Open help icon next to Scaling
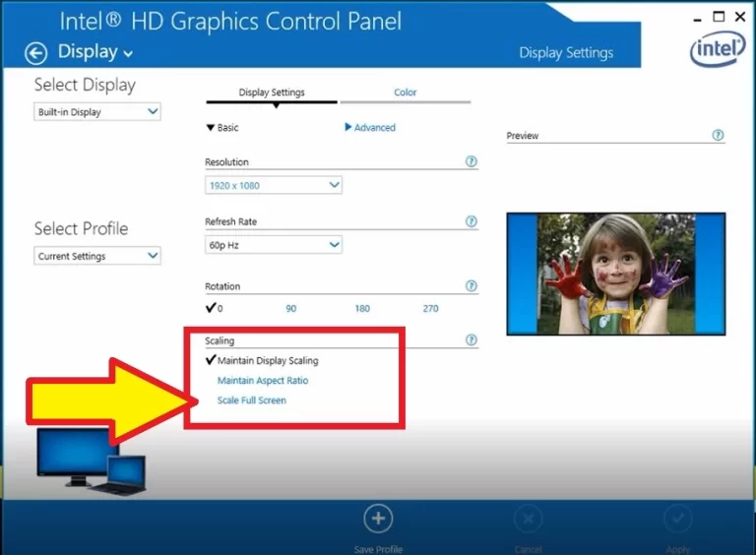The image size is (756, 555). point(471,340)
